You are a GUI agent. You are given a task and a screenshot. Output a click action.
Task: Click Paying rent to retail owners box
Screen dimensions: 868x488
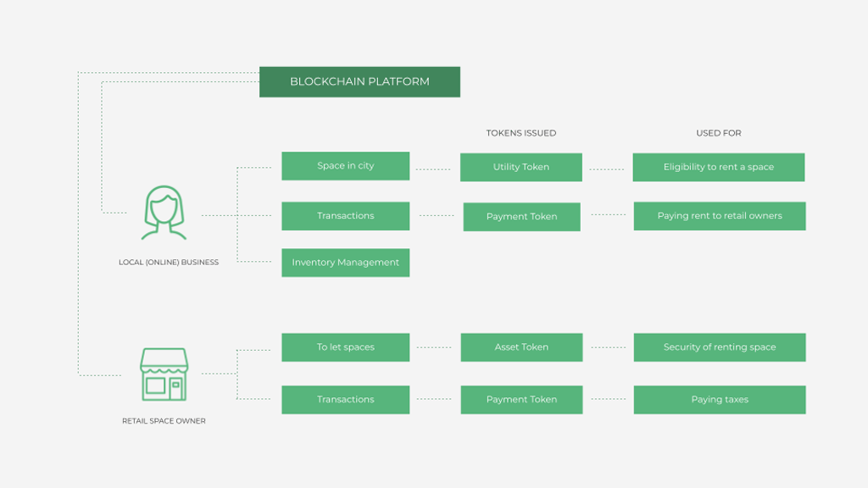719,216
